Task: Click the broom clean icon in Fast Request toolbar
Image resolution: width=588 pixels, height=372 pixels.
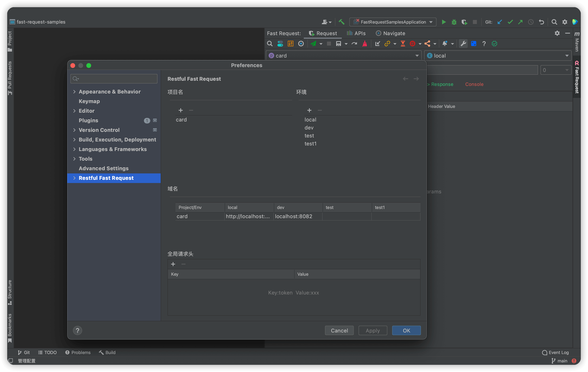Action: [365, 44]
